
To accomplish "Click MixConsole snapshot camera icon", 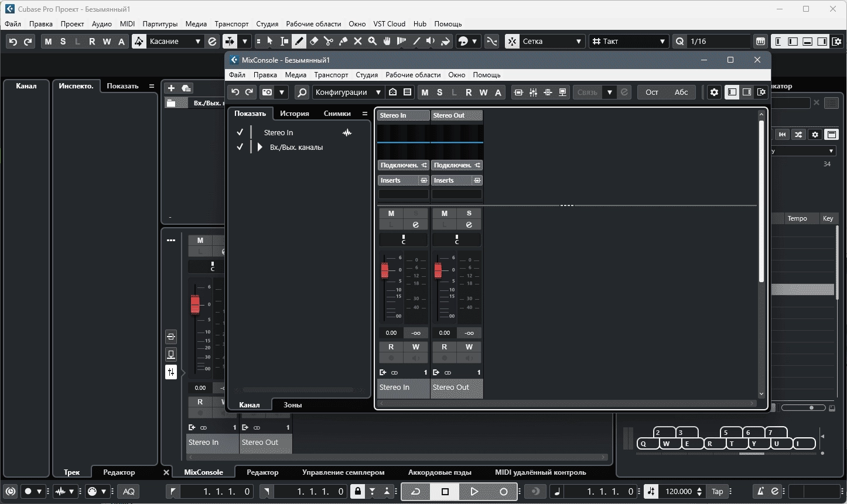I will coord(267,92).
